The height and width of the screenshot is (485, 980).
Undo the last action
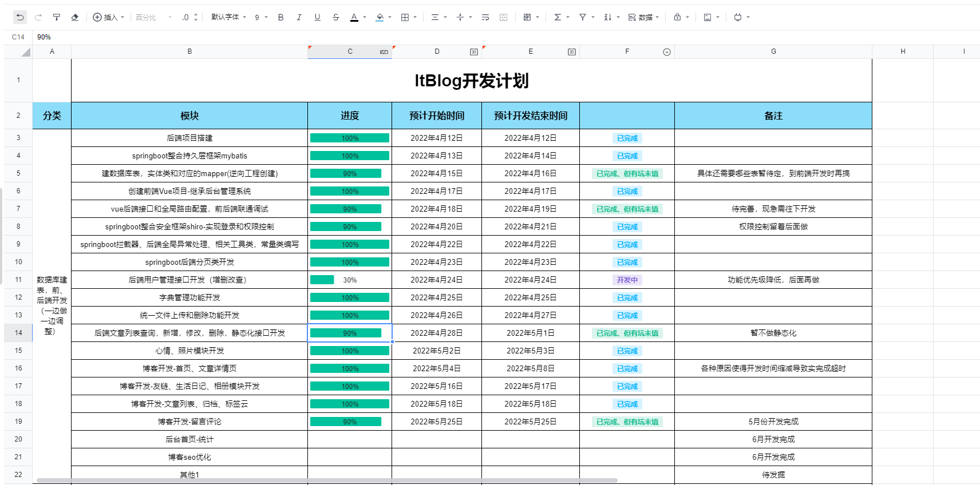click(20, 17)
